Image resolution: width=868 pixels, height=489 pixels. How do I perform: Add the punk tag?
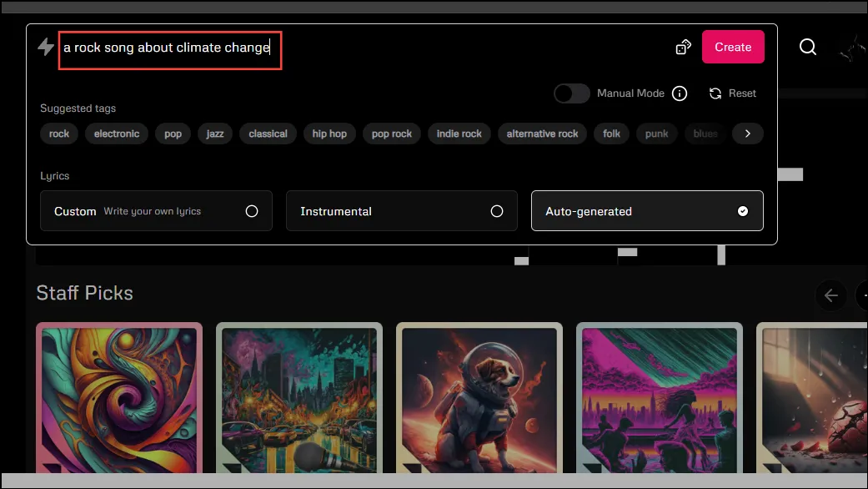point(656,134)
